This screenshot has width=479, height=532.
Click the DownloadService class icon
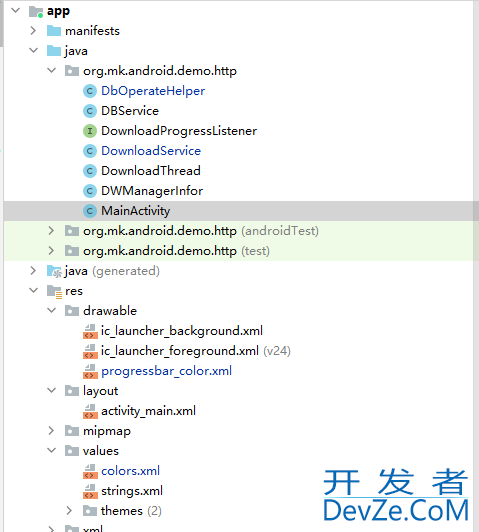click(x=90, y=151)
